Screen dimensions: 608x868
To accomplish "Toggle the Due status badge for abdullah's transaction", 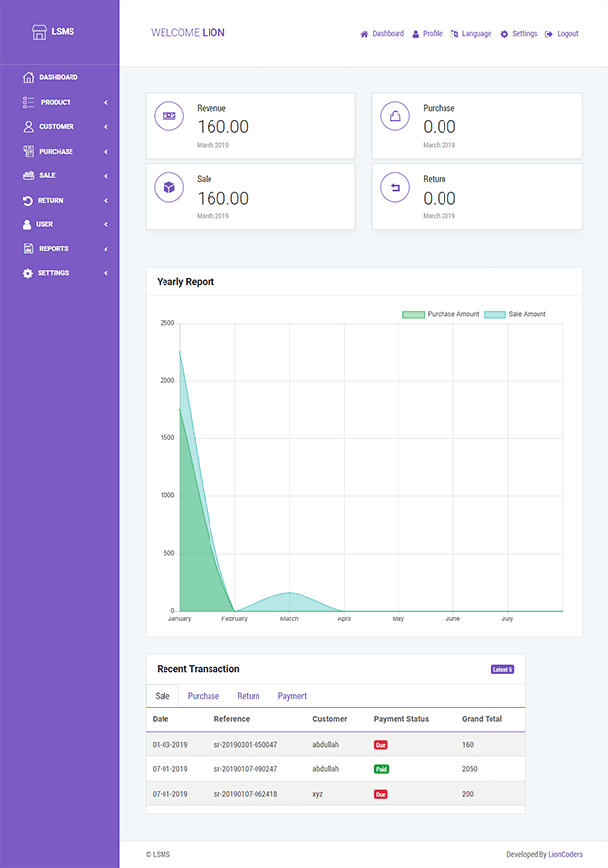I will (x=382, y=744).
